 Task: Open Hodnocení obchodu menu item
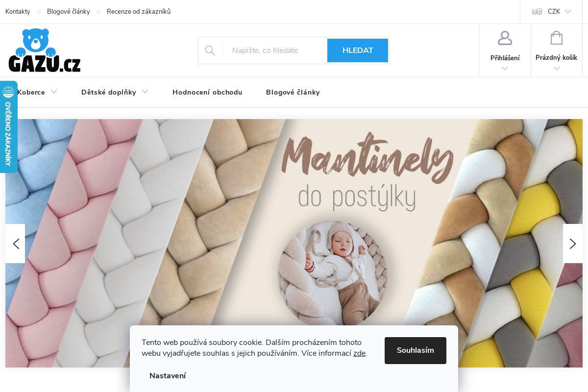click(207, 92)
